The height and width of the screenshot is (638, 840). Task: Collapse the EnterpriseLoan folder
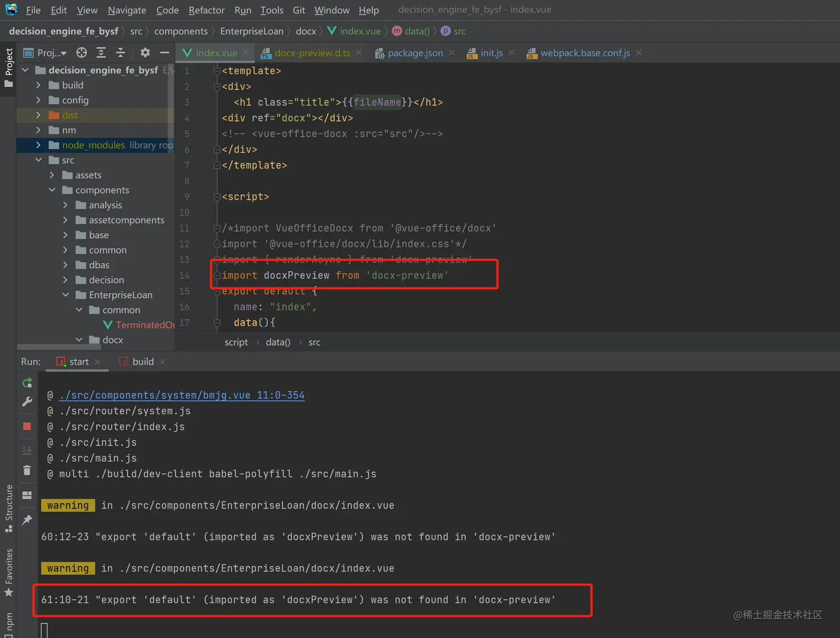point(65,295)
